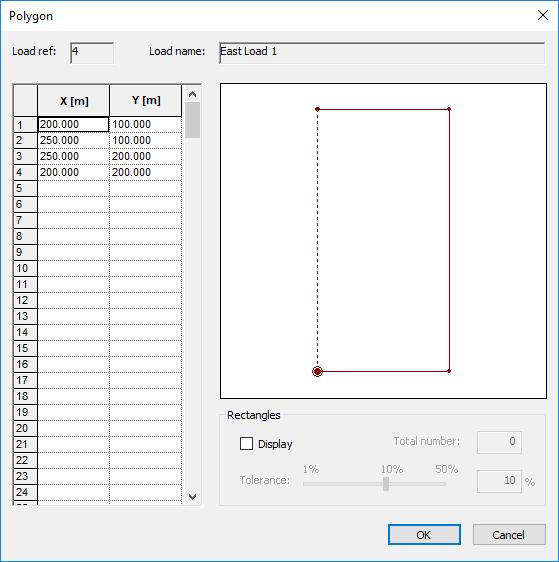Select the Y [m] column header
This screenshot has width=559, height=562.
pyautogui.click(x=145, y=101)
